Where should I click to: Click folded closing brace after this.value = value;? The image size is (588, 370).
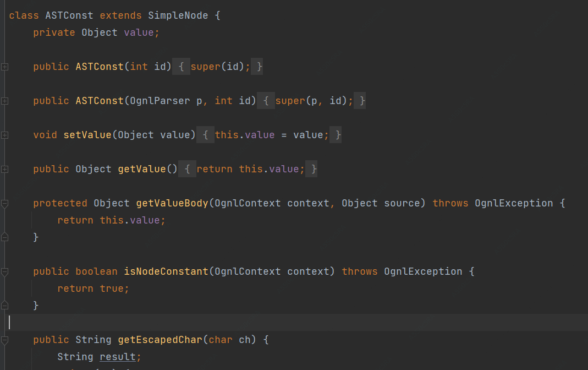click(x=336, y=135)
